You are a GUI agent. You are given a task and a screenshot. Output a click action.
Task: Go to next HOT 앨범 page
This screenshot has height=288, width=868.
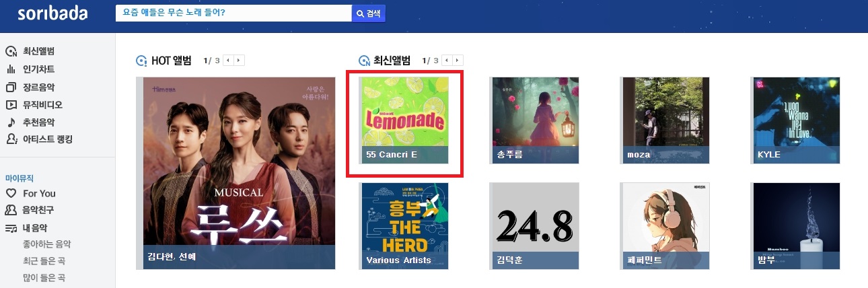[x=240, y=61]
